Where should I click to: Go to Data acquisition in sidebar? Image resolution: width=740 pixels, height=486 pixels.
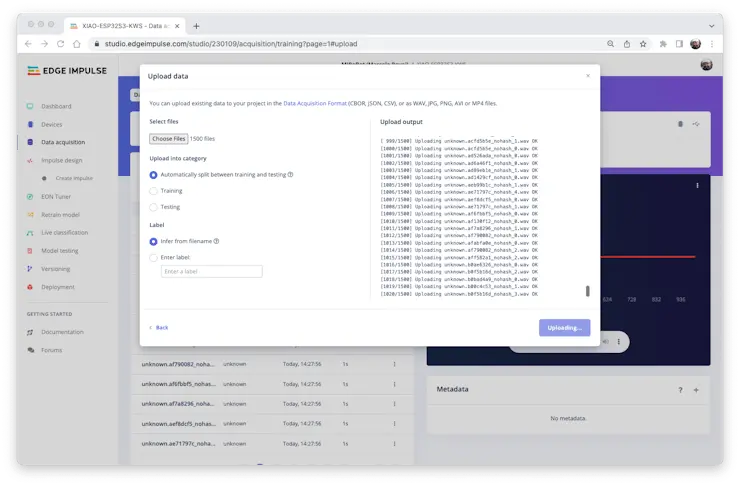(62, 142)
